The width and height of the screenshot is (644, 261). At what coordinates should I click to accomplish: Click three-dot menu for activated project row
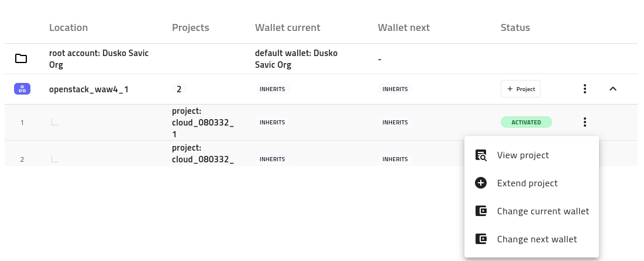[x=584, y=122]
